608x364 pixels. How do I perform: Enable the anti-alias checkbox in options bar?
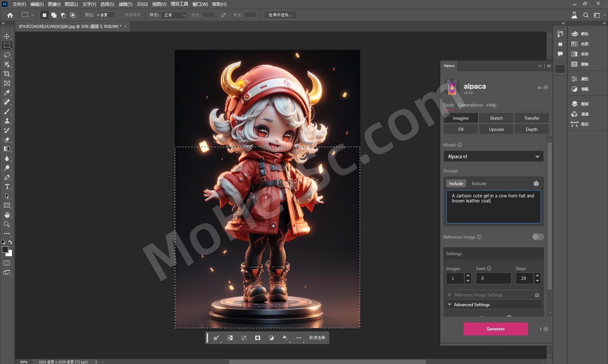coord(121,15)
